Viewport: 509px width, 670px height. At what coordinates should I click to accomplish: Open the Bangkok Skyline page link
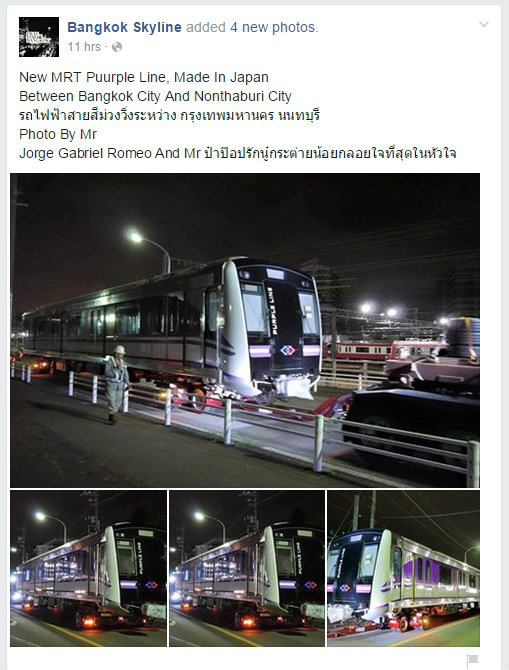tap(124, 27)
